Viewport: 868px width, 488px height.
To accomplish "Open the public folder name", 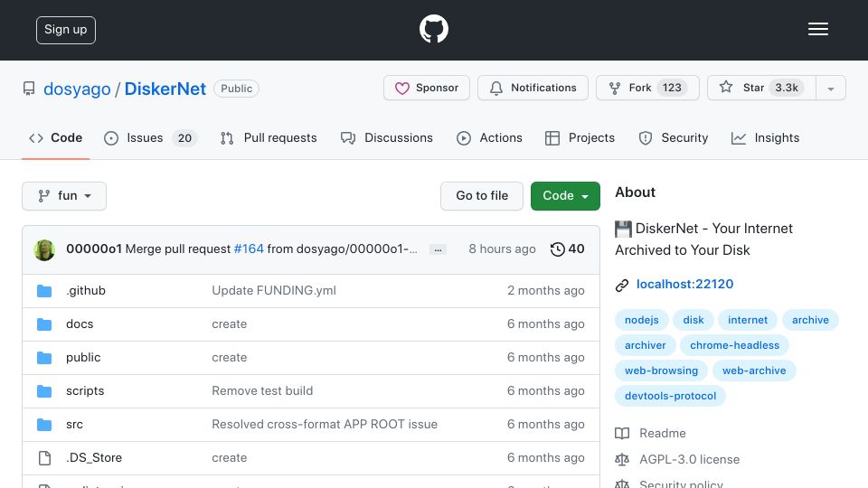I will click(x=83, y=358).
